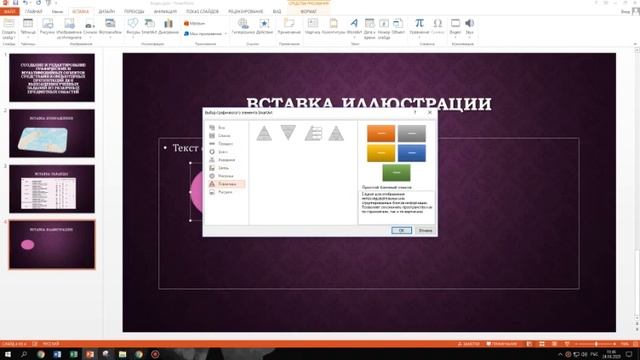Open the Магазин (Store) apps button
640x360 pixels.
point(194,24)
